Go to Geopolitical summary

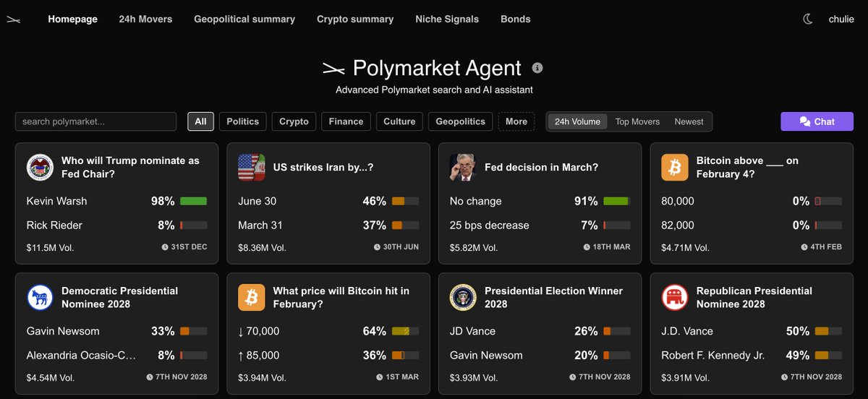pos(244,20)
